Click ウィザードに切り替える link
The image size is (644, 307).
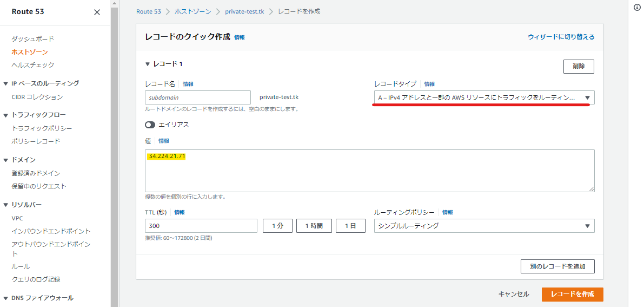click(561, 37)
